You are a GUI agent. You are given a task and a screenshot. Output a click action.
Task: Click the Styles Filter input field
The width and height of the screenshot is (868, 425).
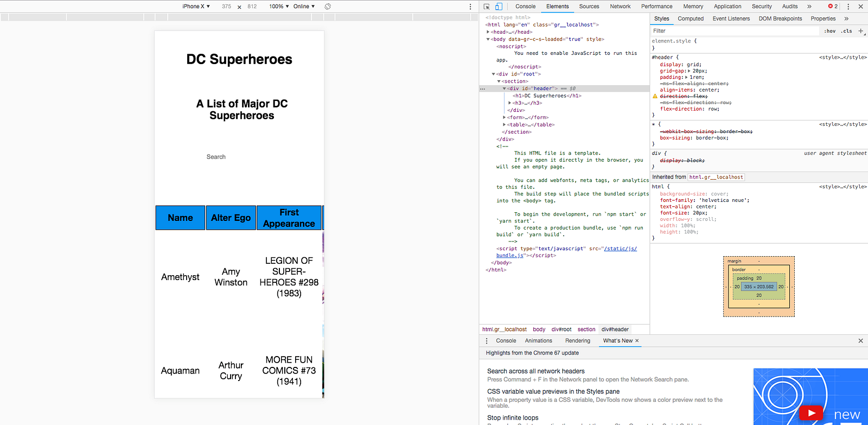coord(735,31)
